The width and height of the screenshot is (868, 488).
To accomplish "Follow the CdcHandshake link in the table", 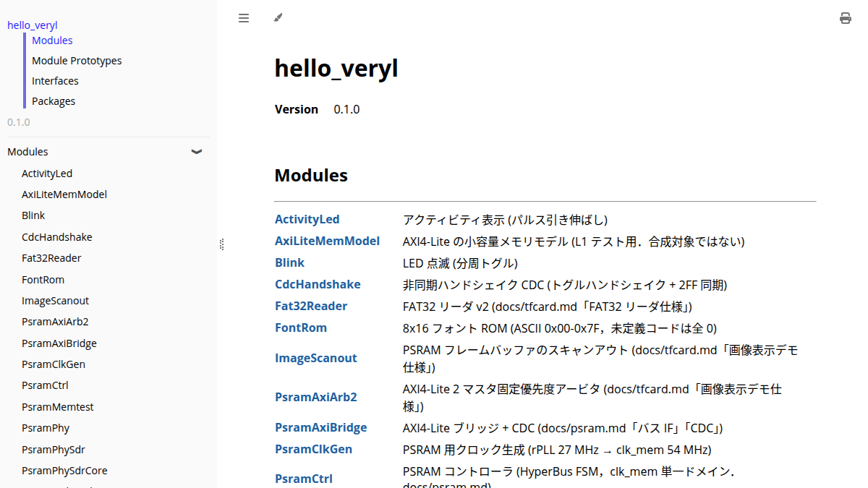I will [x=318, y=284].
